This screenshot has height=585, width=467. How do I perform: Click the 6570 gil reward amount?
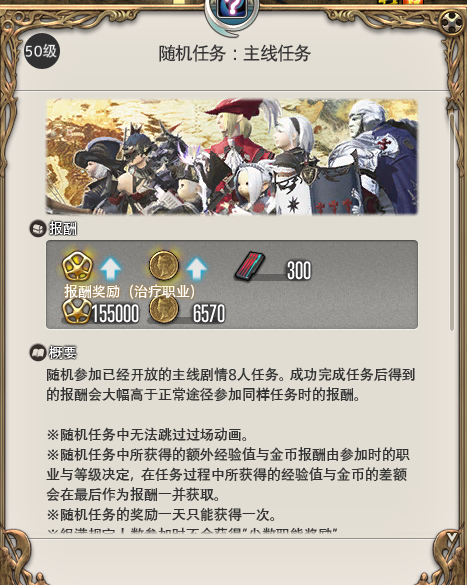(x=209, y=313)
